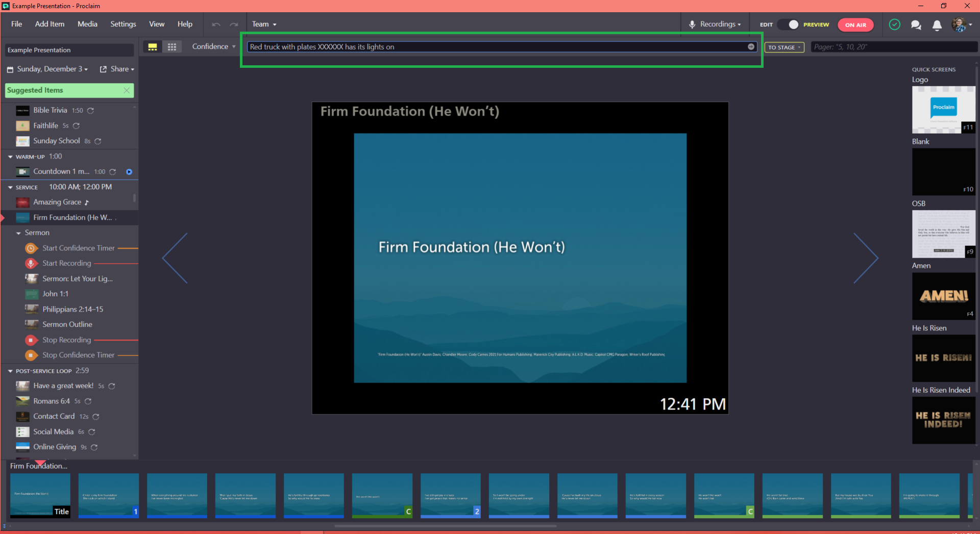Open the Team menu

pos(264,24)
